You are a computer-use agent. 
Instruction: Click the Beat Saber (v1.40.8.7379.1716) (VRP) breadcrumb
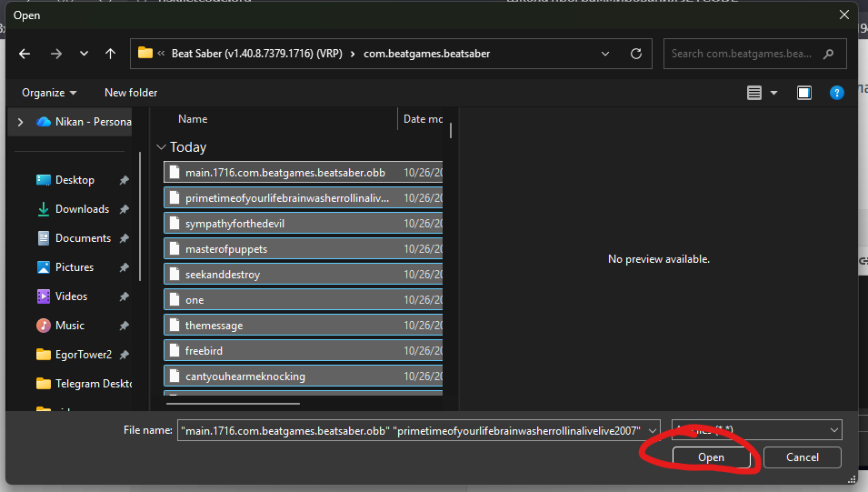click(x=257, y=54)
